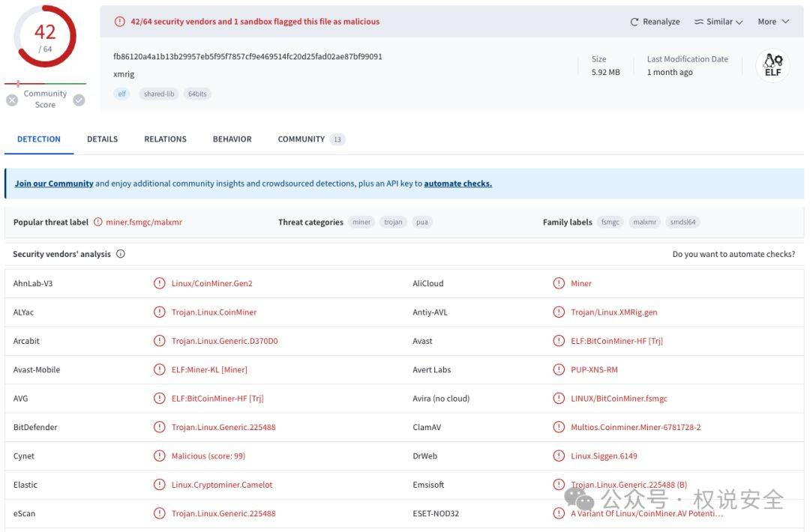Toggle the elf file tag
This screenshot has width=810, height=532.
pyautogui.click(x=122, y=94)
